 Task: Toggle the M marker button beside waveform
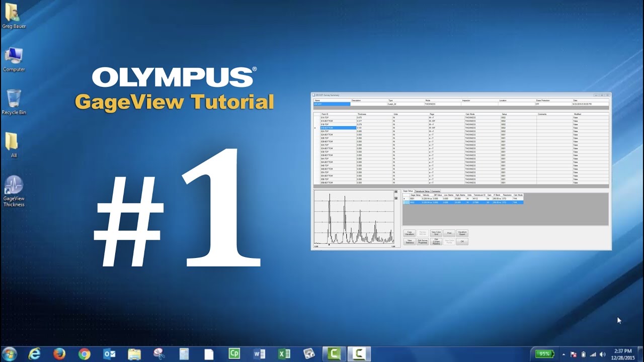click(x=396, y=192)
